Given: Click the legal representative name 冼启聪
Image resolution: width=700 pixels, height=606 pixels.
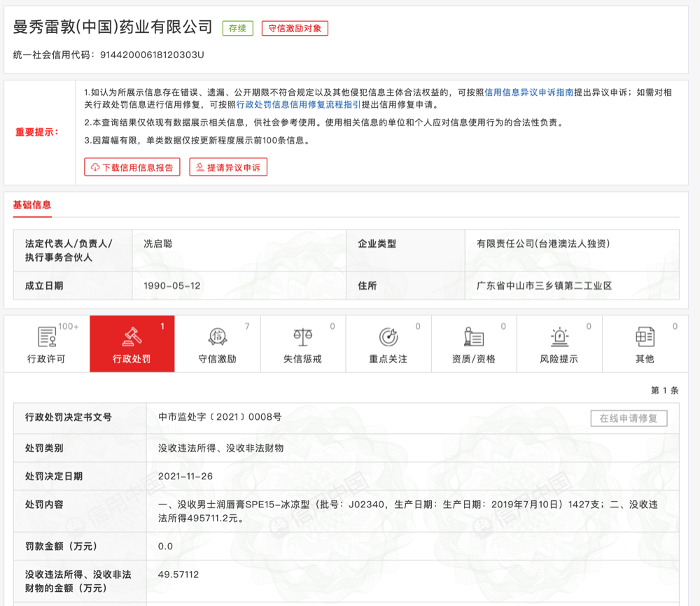Looking at the screenshot, I should [157, 244].
